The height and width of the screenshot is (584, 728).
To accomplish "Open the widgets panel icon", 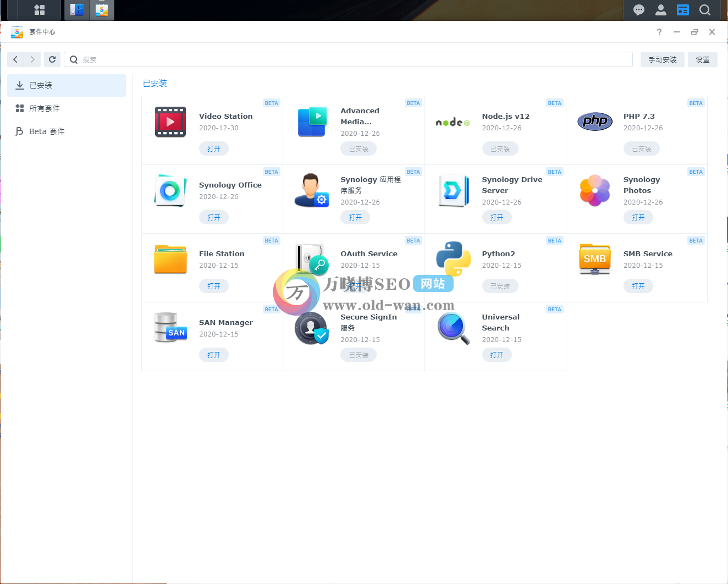I will click(x=683, y=10).
